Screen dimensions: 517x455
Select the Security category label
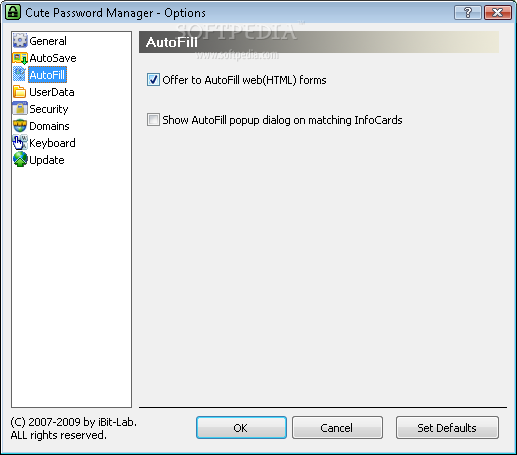[49, 109]
